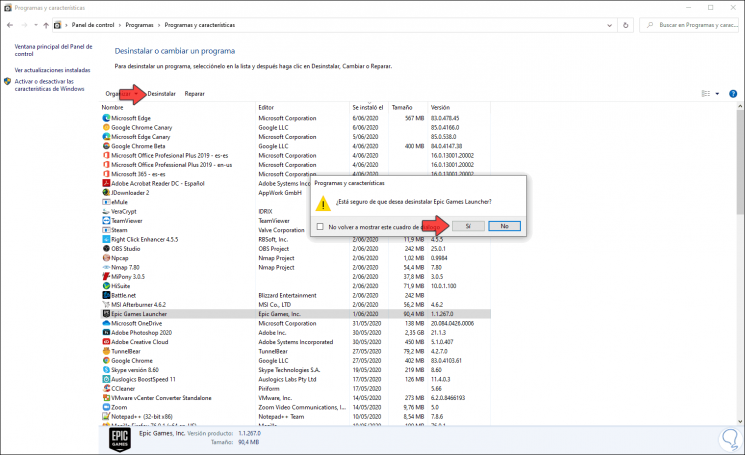Click the Adobe Creative Cloud icon
This screenshot has height=455, width=745.
click(x=106, y=341)
